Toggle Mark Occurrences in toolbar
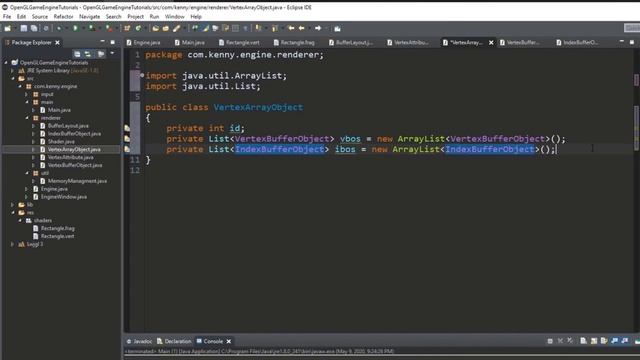The height and width of the screenshot is (360, 640). pos(205,28)
